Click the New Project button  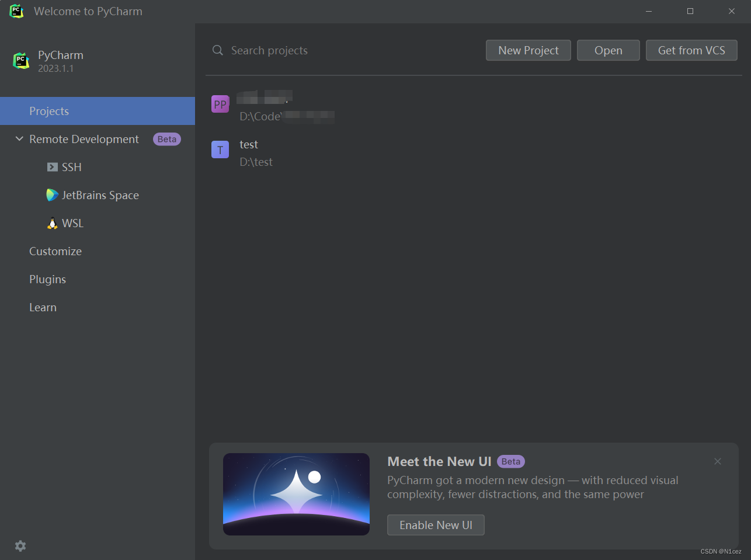(528, 50)
